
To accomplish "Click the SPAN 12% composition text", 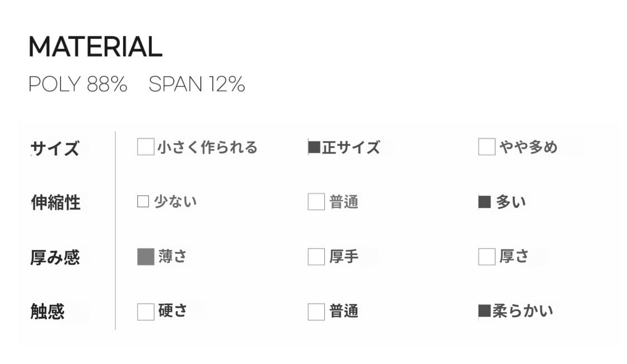I will coord(197,84).
